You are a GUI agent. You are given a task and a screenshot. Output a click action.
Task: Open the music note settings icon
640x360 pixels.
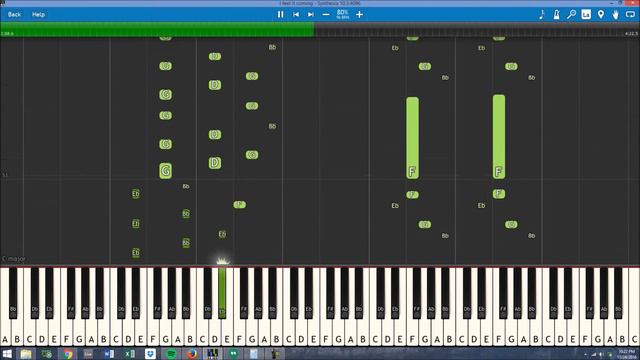542,14
